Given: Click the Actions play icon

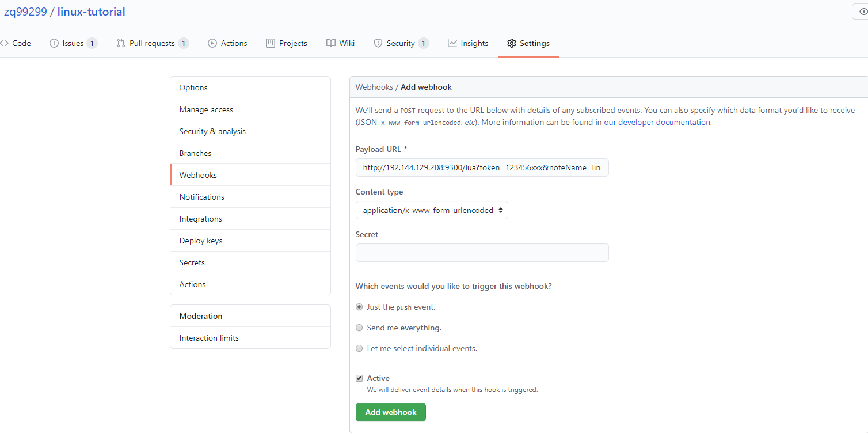Looking at the screenshot, I should 212,43.
